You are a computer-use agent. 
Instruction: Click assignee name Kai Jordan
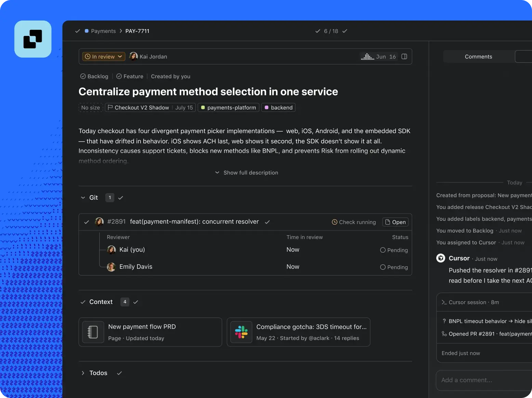(x=153, y=57)
